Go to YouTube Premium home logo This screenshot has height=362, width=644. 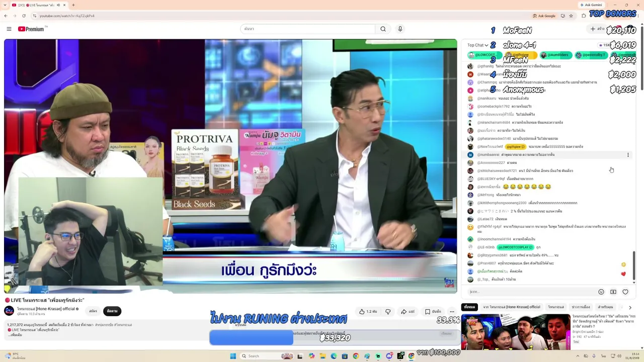[x=32, y=29]
